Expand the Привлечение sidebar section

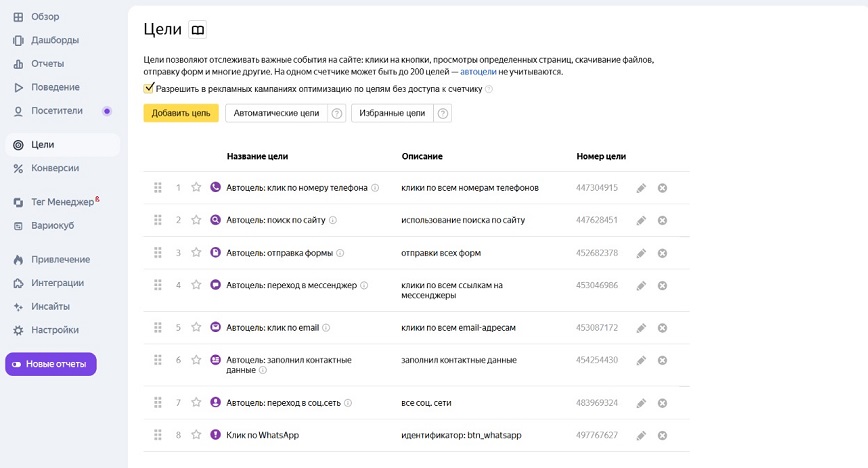pyautogui.click(x=59, y=259)
